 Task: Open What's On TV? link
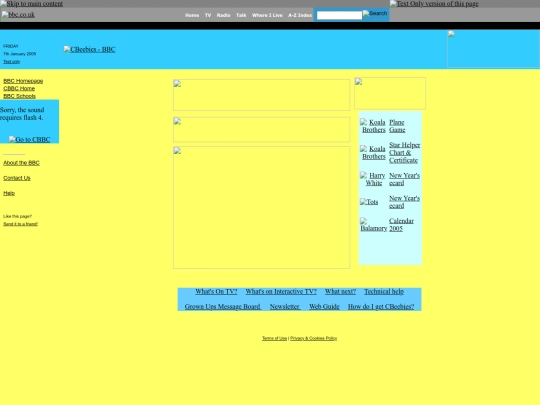(x=216, y=291)
